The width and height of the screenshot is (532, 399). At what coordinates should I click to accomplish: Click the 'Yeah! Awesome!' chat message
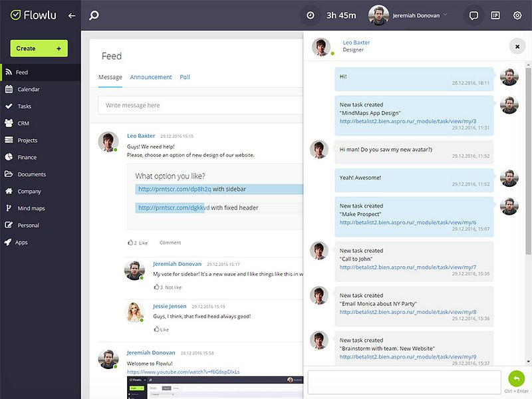[414, 180]
